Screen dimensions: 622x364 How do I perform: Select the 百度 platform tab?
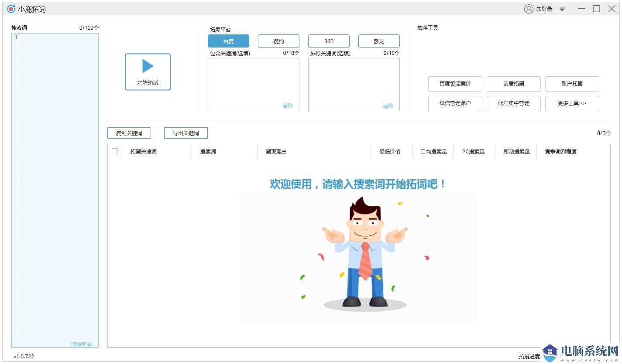pyautogui.click(x=228, y=41)
